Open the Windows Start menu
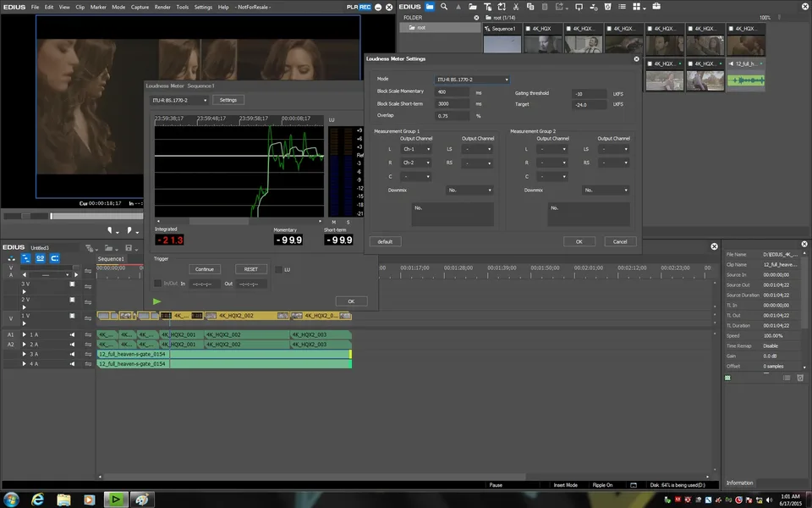This screenshot has width=812, height=508. pos(11,500)
